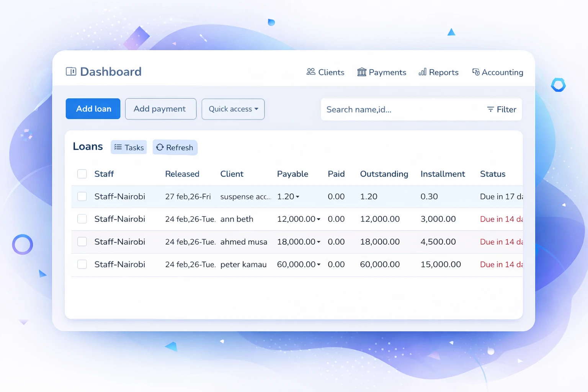The image size is (588, 392).
Task: Click the Clients people icon
Action: pyautogui.click(x=311, y=72)
